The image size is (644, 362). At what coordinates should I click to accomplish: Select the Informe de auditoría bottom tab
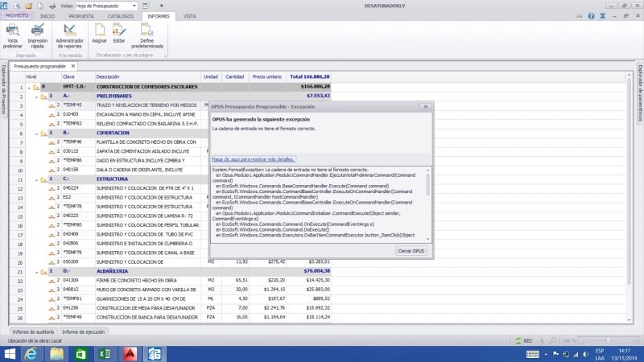click(33, 331)
